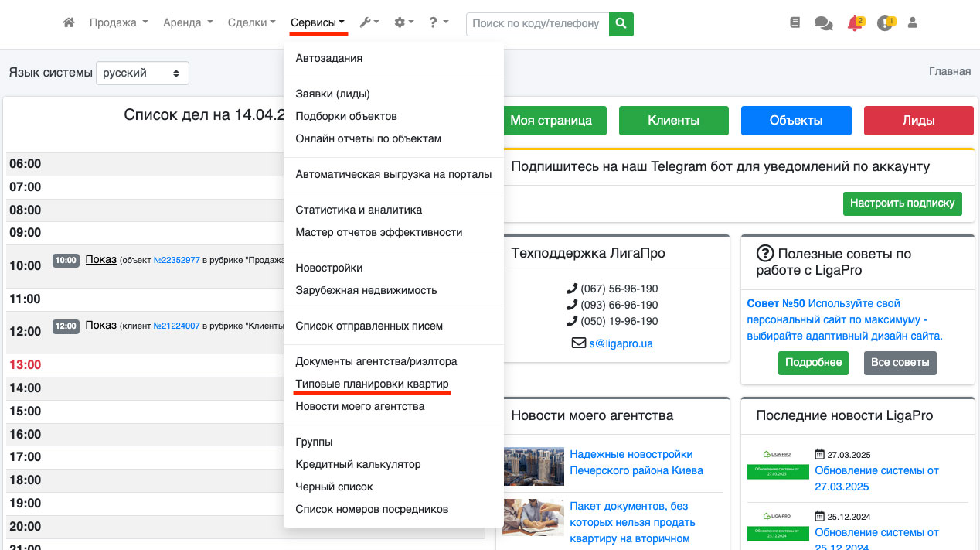Open the gear settings menu icon
Screen dimensions: 980x550
click(404, 23)
